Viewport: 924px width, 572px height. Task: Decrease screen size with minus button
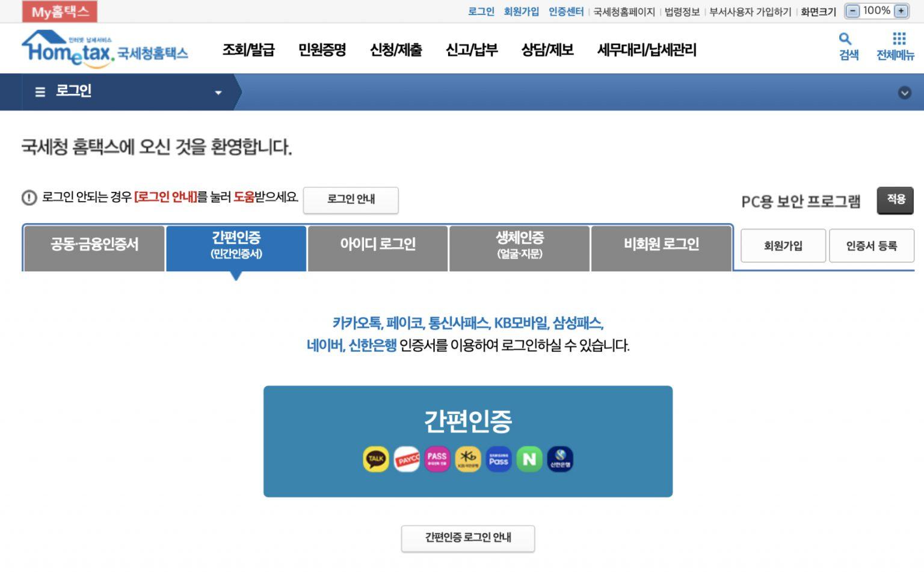coord(852,11)
